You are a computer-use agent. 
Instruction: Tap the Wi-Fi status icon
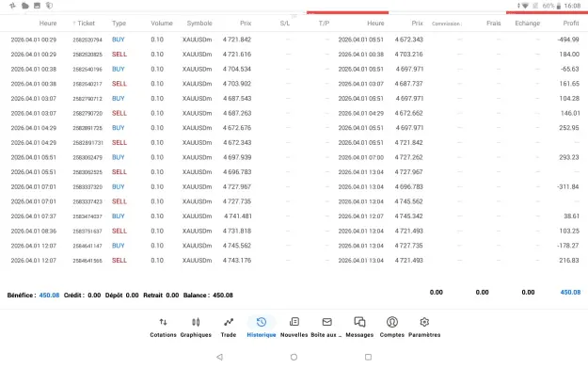(525, 6)
